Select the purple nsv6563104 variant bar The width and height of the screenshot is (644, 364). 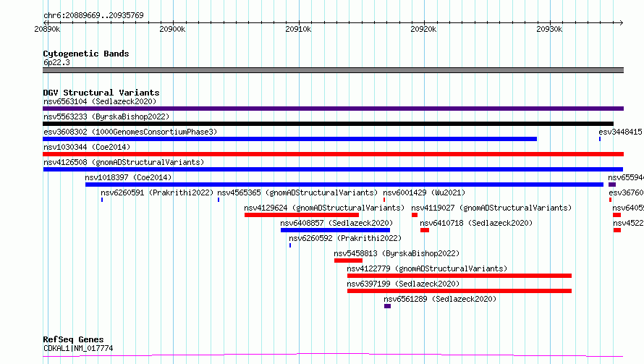[x=333, y=109]
